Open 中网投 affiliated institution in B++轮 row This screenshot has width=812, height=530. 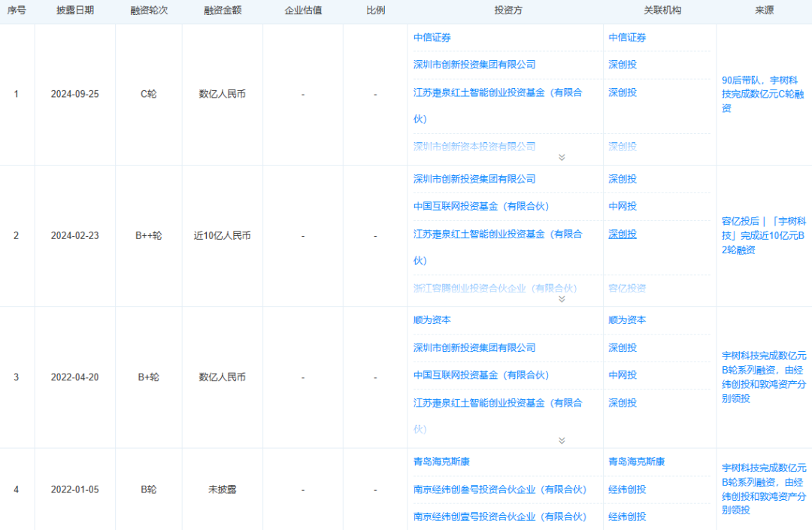pyautogui.click(x=623, y=206)
